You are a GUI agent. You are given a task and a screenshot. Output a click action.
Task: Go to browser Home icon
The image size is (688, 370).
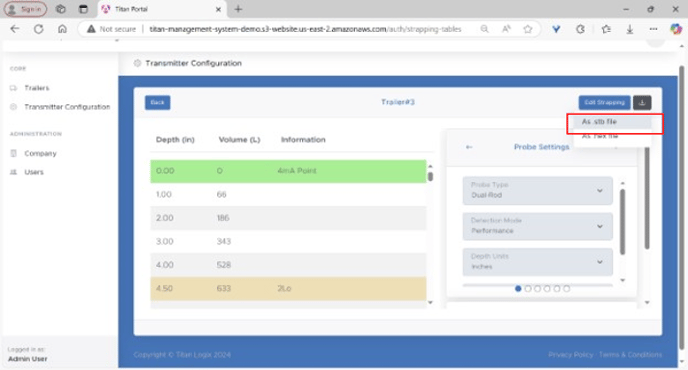(x=62, y=29)
